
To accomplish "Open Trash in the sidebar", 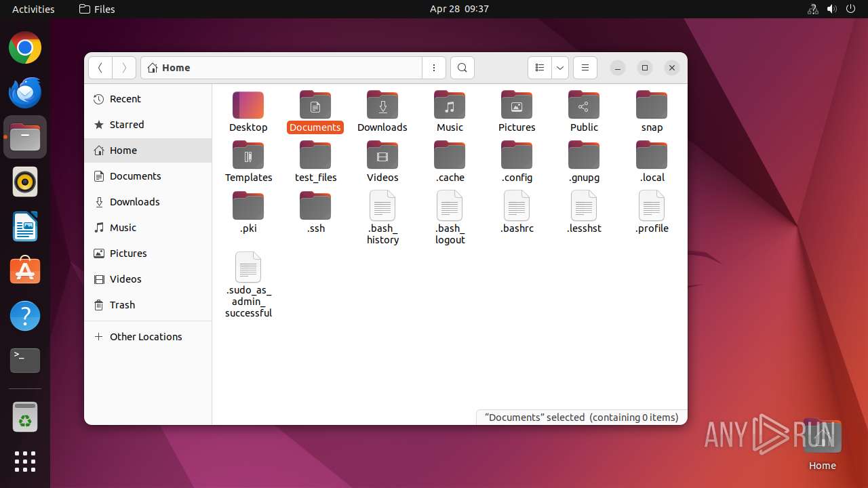I will pos(148,305).
